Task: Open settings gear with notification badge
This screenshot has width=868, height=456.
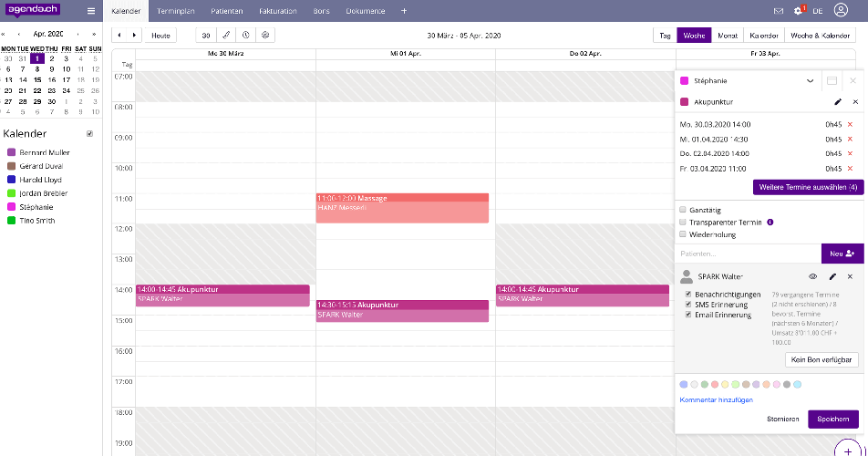Action: [798, 11]
